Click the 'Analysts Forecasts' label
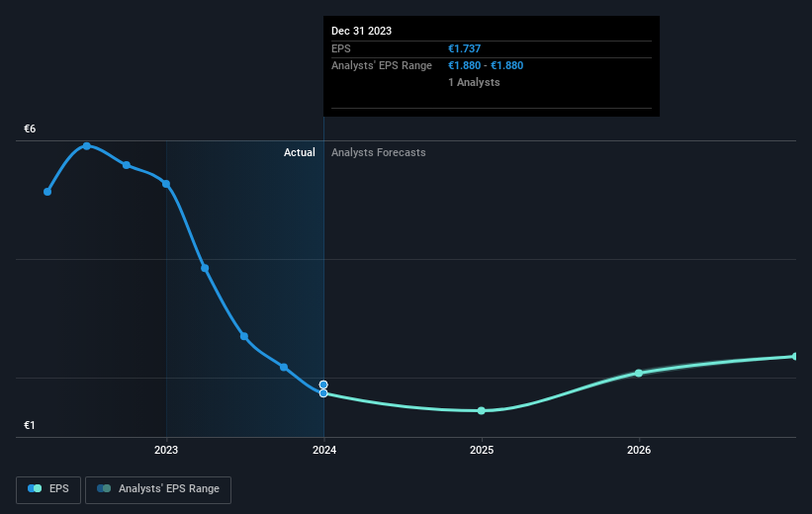 pos(379,152)
